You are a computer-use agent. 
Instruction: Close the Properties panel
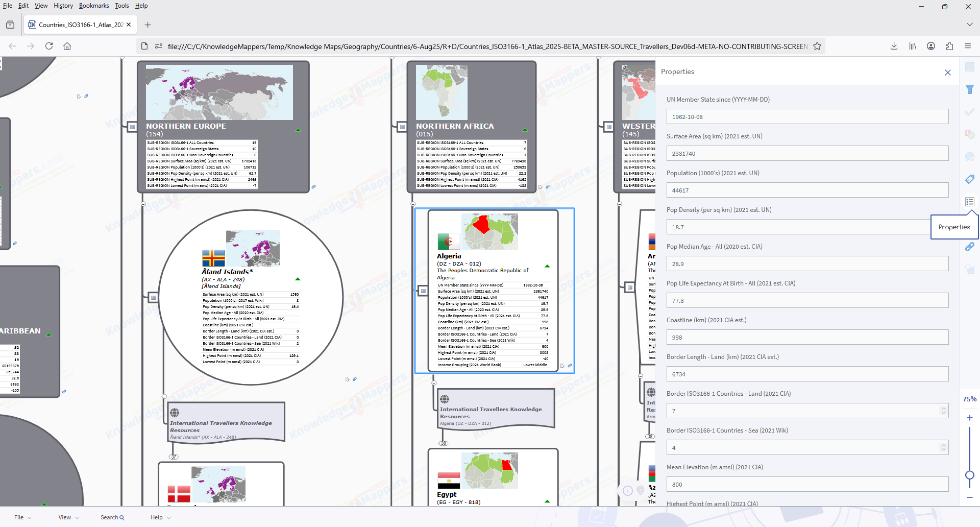[x=948, y=73]
